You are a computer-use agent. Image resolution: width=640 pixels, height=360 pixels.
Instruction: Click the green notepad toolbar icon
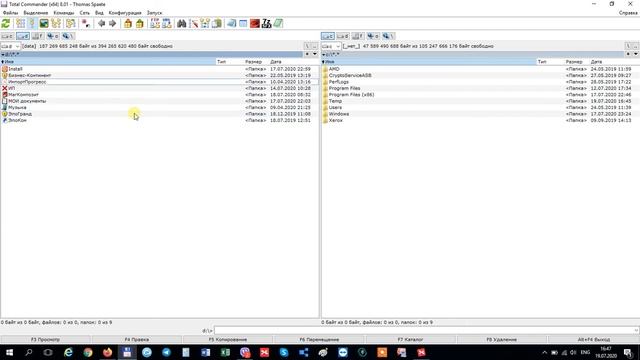tap(278, 24)
